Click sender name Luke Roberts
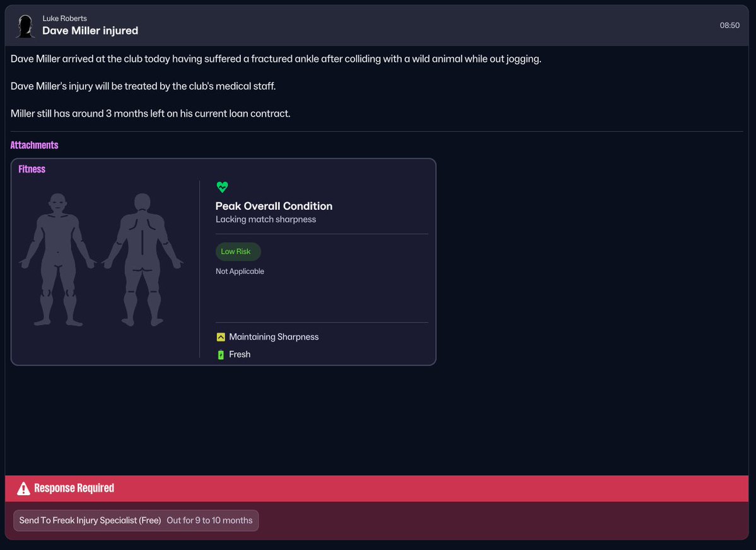Image resolution: width=756 pixels, height=550 pixels. tap(64, 18)
